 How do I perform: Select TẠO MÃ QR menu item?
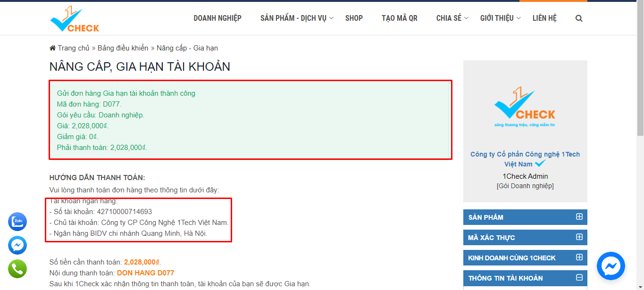point(400,18)
